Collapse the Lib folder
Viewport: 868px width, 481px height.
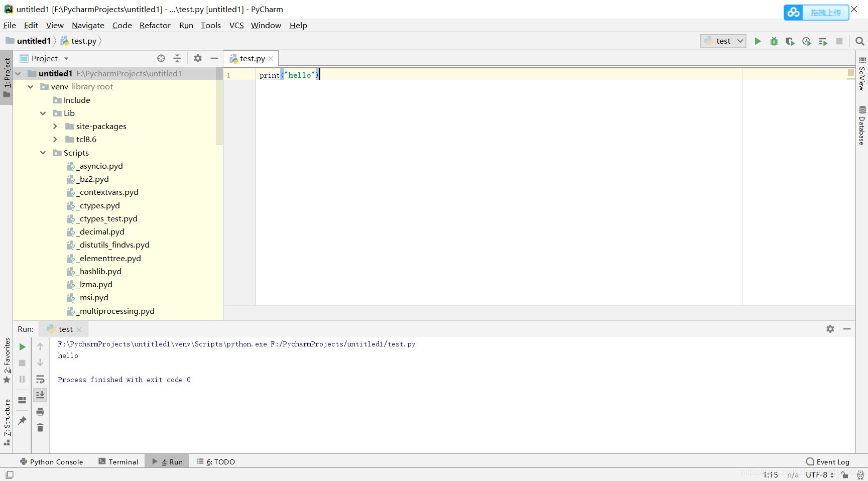(43, 113)
